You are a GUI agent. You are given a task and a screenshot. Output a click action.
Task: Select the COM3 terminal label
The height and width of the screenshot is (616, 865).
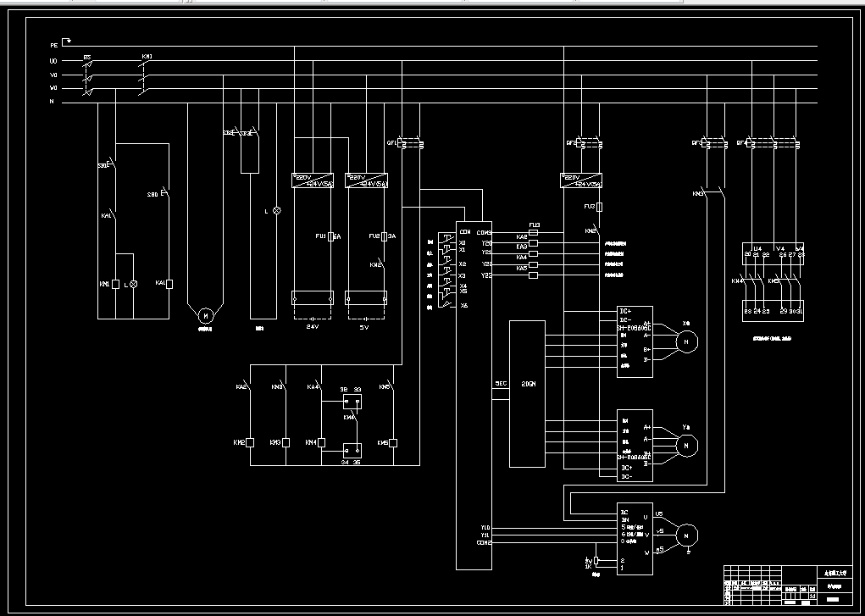[x=484, y=233]
